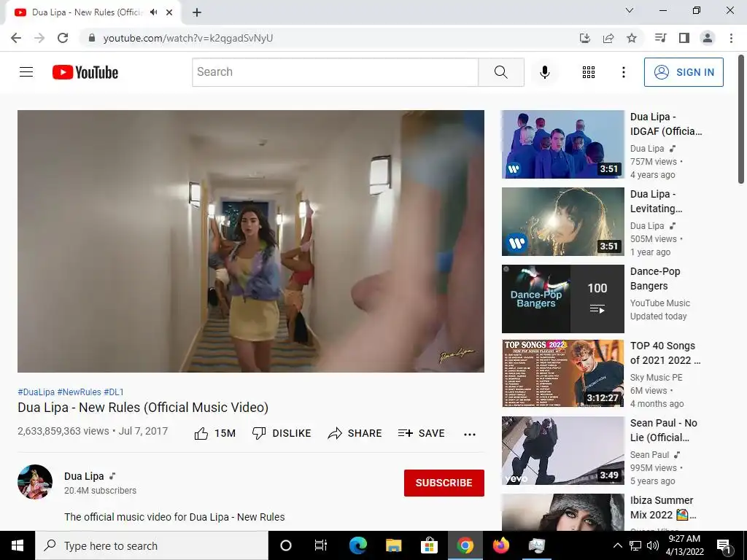
Task: Reload the page
Action: pos(63,38)
